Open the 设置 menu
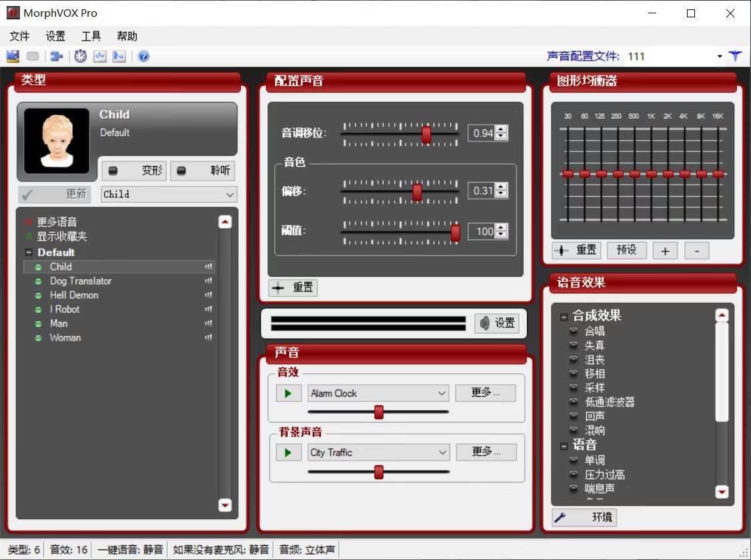The image size is (751, 560). [x=55, y=36]
